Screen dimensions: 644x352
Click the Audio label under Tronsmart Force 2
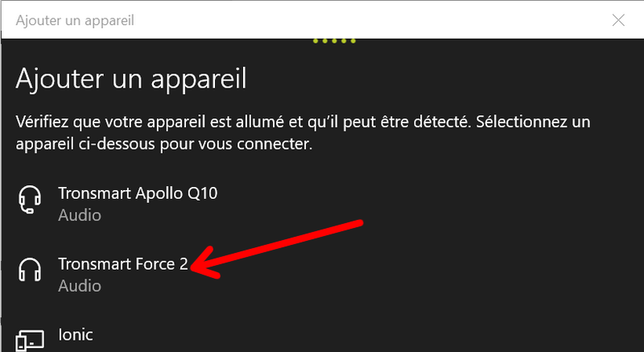coord(80,286)
